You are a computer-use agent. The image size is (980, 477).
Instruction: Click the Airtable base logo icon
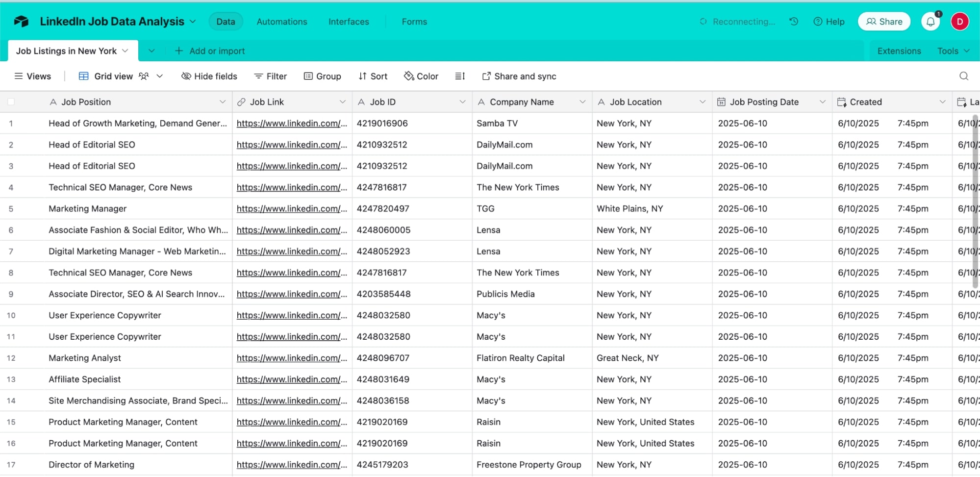pyautogui.click(x=21, y=21)
